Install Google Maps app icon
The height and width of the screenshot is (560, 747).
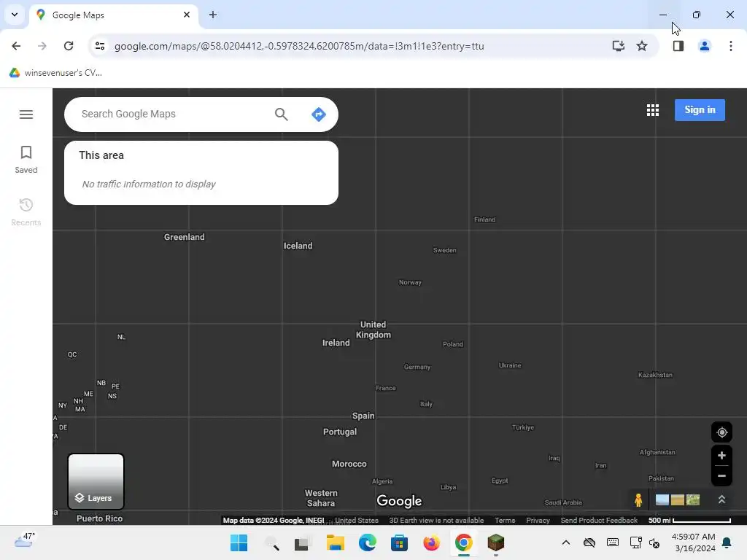pos(618,46)
